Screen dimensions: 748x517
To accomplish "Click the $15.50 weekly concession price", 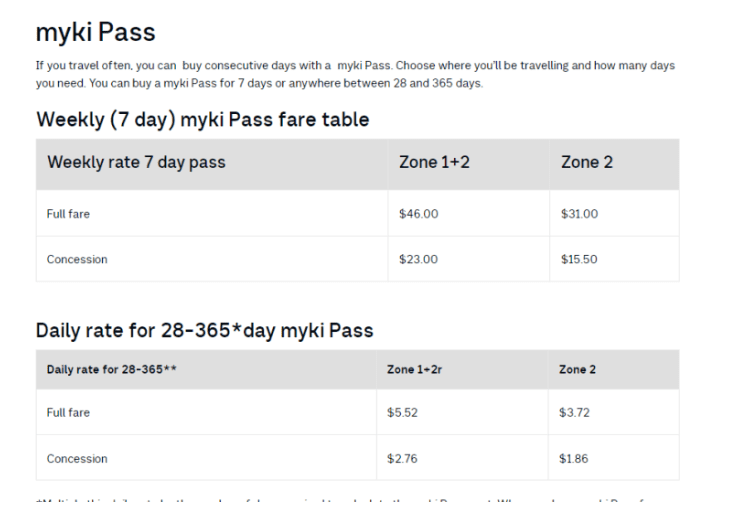I will (579, 259).
